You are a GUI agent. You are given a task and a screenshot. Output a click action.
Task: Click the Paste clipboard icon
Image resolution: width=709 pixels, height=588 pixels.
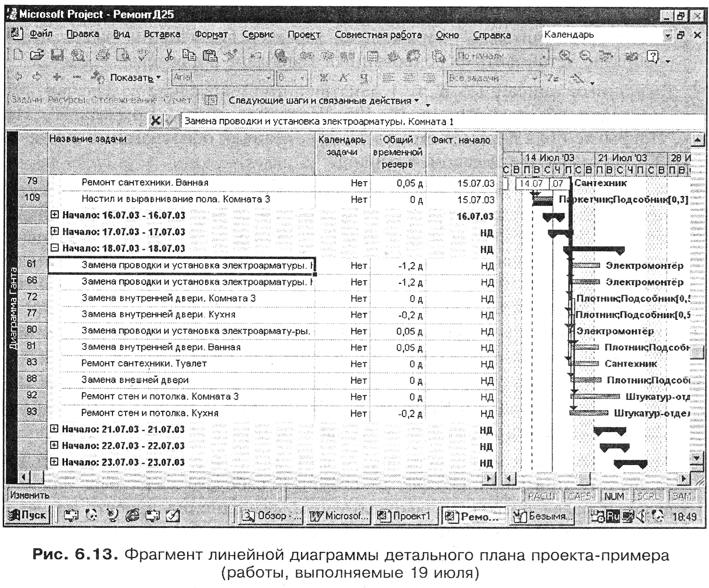[x=210, y=56]
